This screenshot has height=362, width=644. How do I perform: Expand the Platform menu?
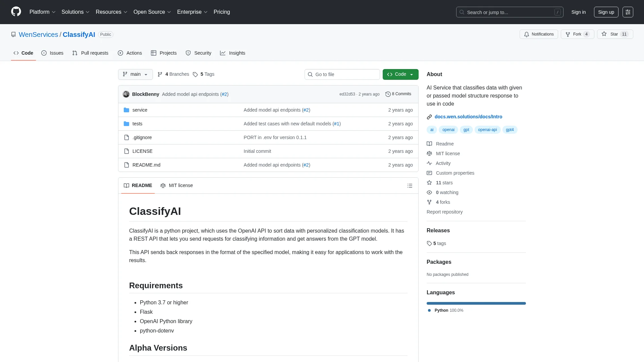pyautogui.click(x=42, y=12)
